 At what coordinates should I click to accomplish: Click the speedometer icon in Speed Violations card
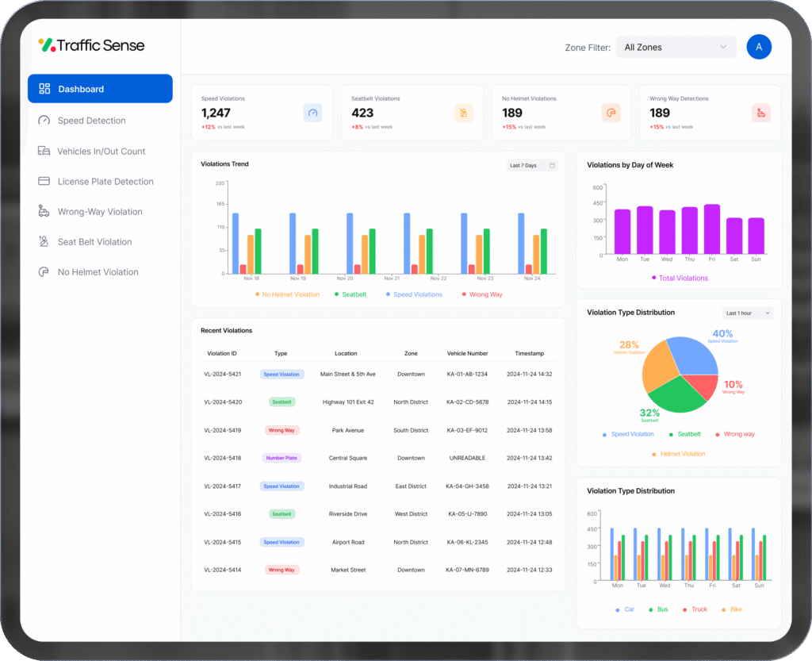(x=312, y=113)
